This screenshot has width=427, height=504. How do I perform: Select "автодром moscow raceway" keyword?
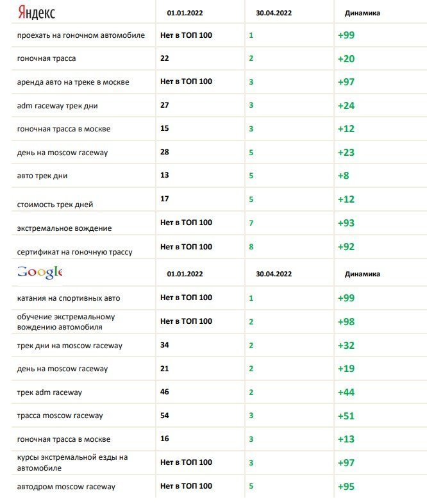[66, 487]
